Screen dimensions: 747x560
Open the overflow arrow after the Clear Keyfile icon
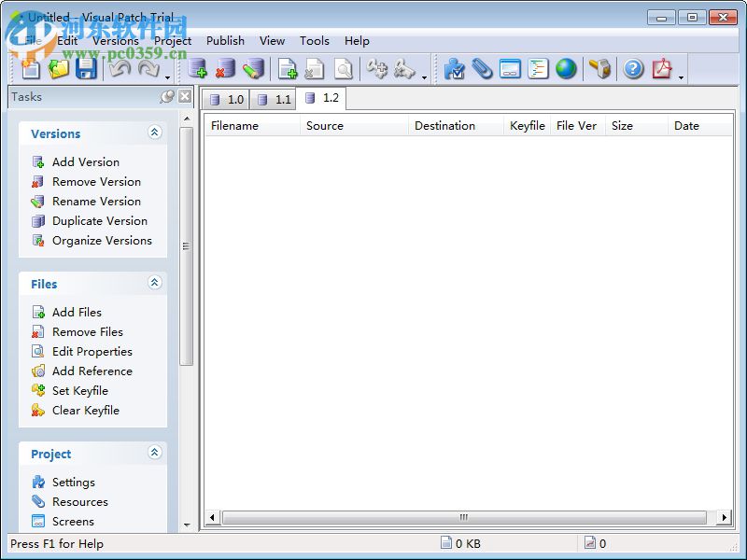click(x=424, y=77)
